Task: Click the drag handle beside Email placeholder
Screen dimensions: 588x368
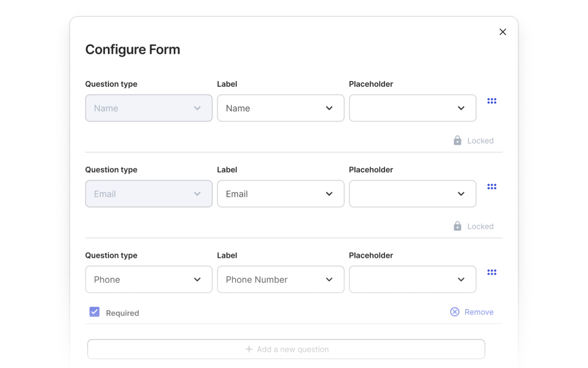Action: pyautogui.click(x=492, y=186)
